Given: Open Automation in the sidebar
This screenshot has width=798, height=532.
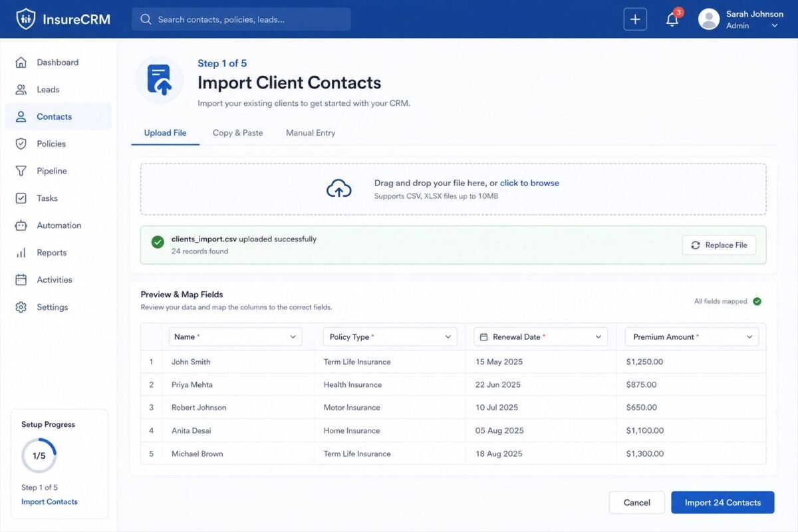Looking at the screenshot, I should tap(58, 225).
